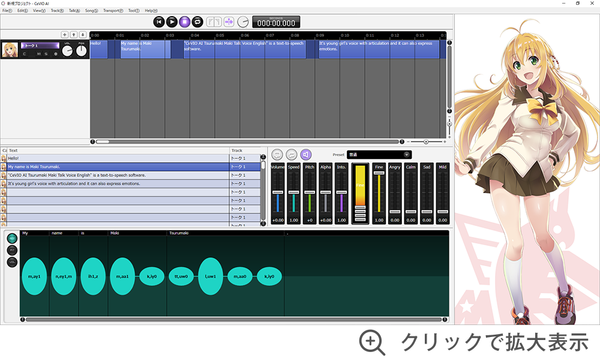Select the VOL volume edit mode button
The width and height of the screenshot is (600, 364).
(12, 262)
